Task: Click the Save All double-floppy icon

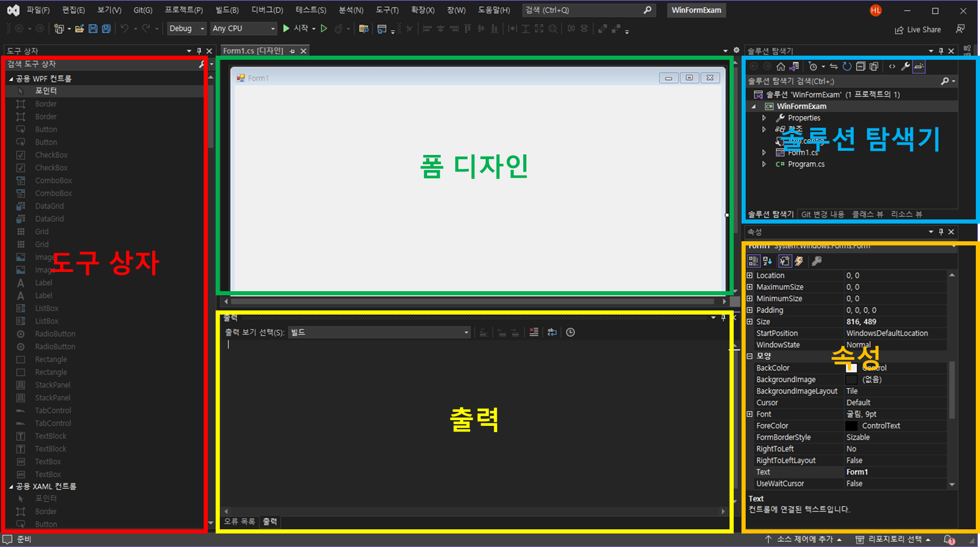Action: point(106,29)
